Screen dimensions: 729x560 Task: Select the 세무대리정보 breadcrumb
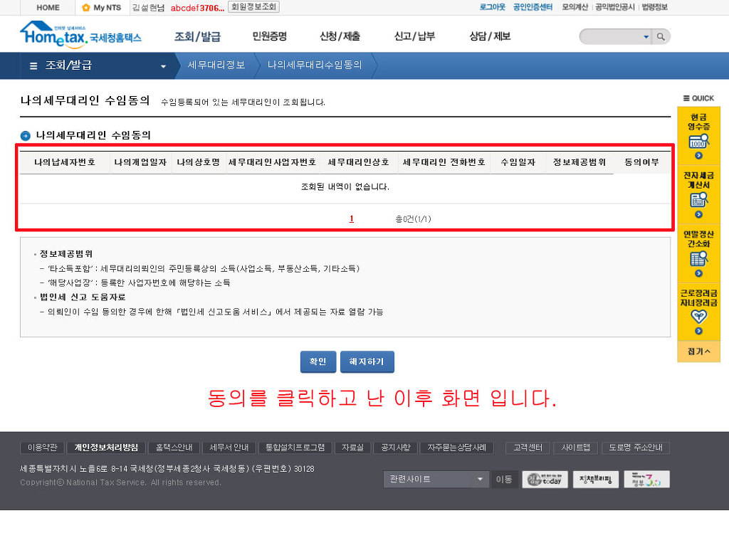click(x=216, y=65)
